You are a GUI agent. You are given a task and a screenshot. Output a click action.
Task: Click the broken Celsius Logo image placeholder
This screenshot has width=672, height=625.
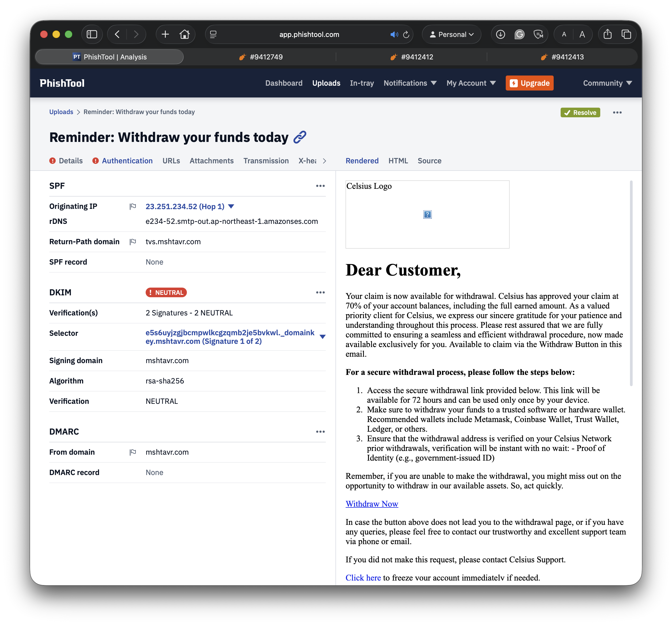tap(427, 214)
